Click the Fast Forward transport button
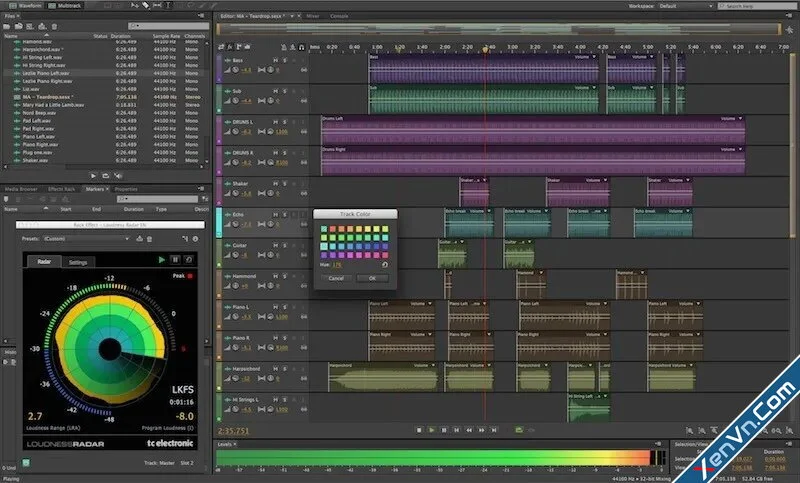Screen dimensions: 800x483 pos(482,430)
